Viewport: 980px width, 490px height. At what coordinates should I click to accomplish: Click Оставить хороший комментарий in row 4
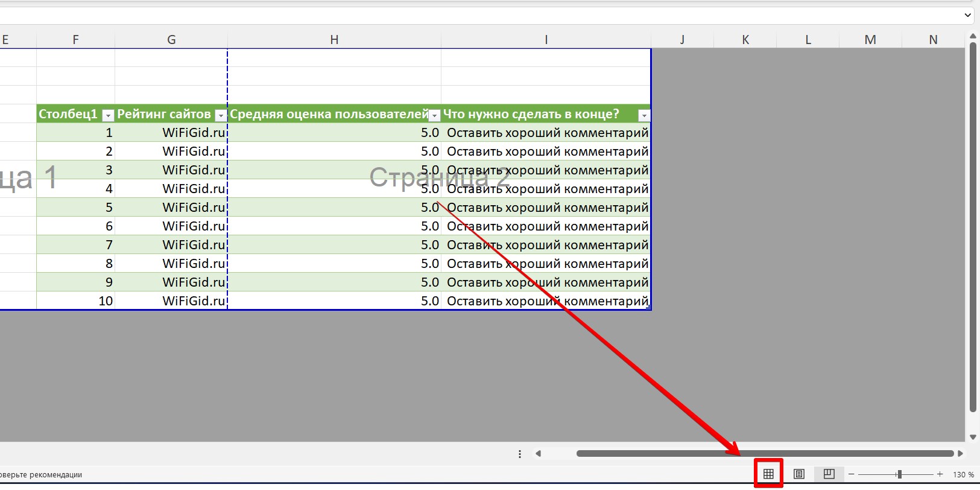546,189
